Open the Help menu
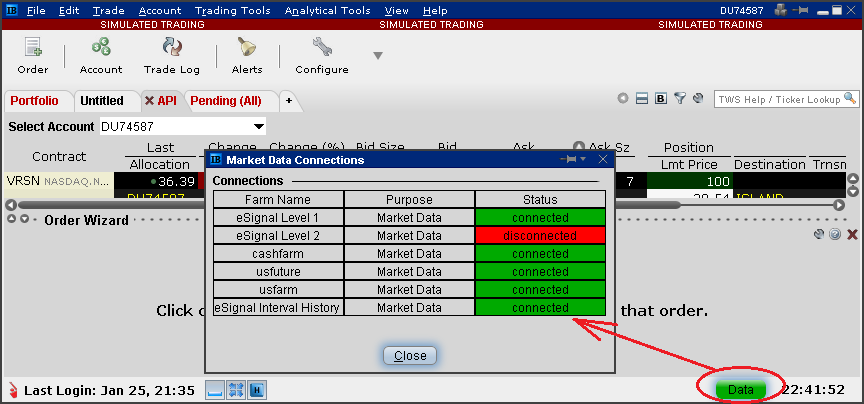864x404 pixels. [435, 10]
